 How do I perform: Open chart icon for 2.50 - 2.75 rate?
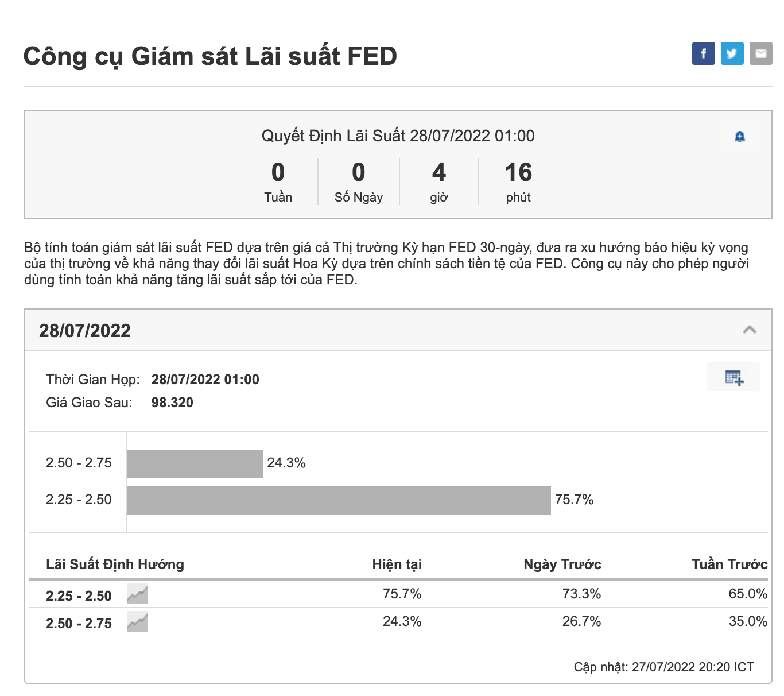[x=137, y=622]
